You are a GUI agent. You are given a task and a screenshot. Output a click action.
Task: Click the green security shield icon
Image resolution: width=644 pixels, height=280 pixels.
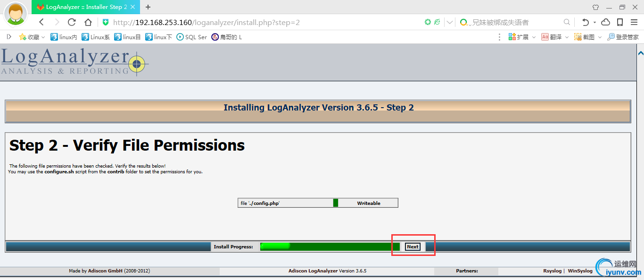[106, 22]
